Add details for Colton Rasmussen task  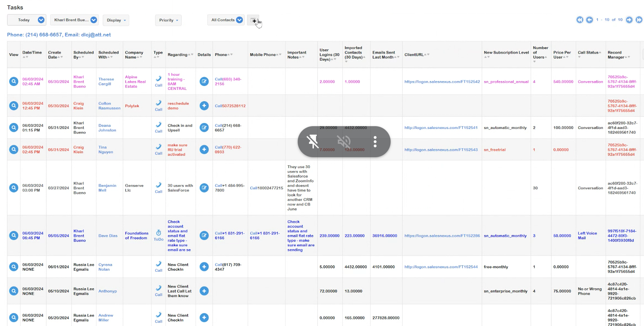(x=204, y=106)
